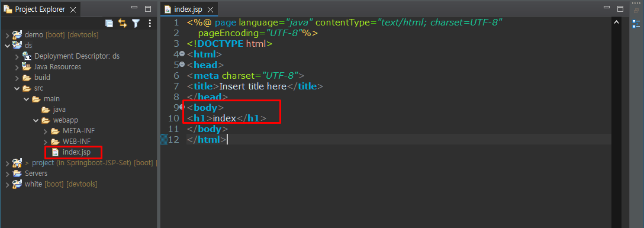Collapse the src folder
The height and width of the screenshot is (228, 644).
point(17,88)
